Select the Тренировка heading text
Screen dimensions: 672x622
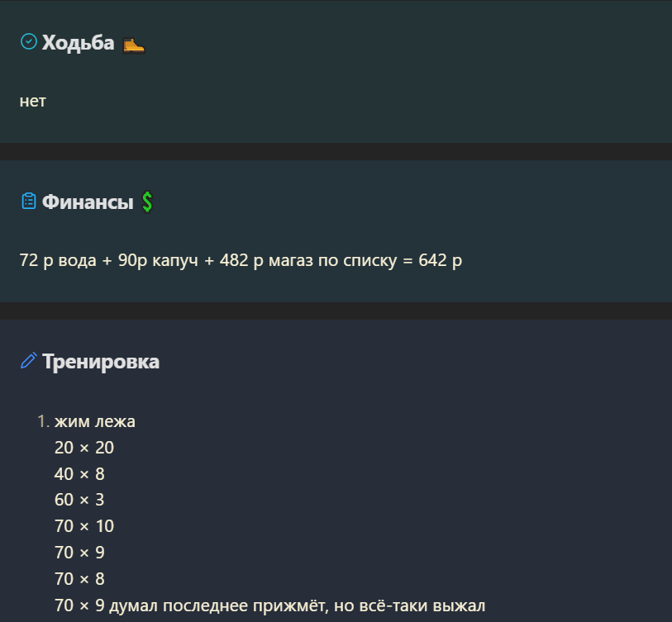pyautogui.click(x=101, y=361)
